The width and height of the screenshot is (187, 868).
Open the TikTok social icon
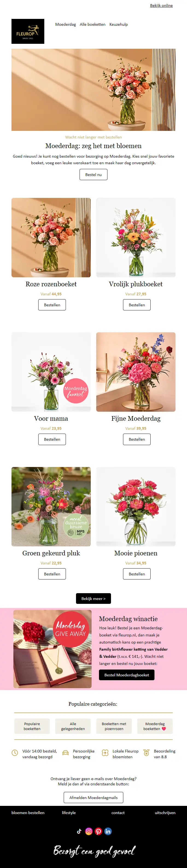(x=79, y=831)
